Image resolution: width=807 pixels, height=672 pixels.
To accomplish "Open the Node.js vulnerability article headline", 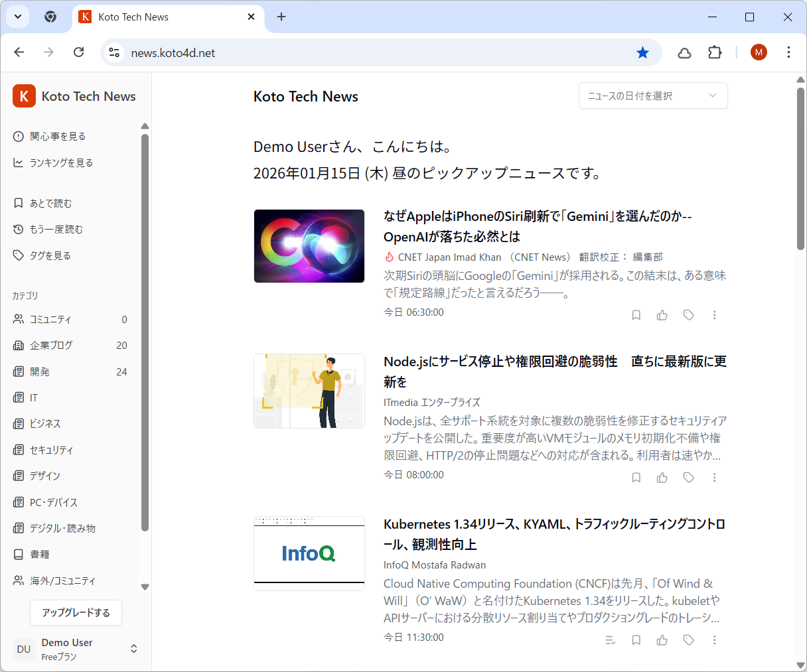I will point(555,371).
